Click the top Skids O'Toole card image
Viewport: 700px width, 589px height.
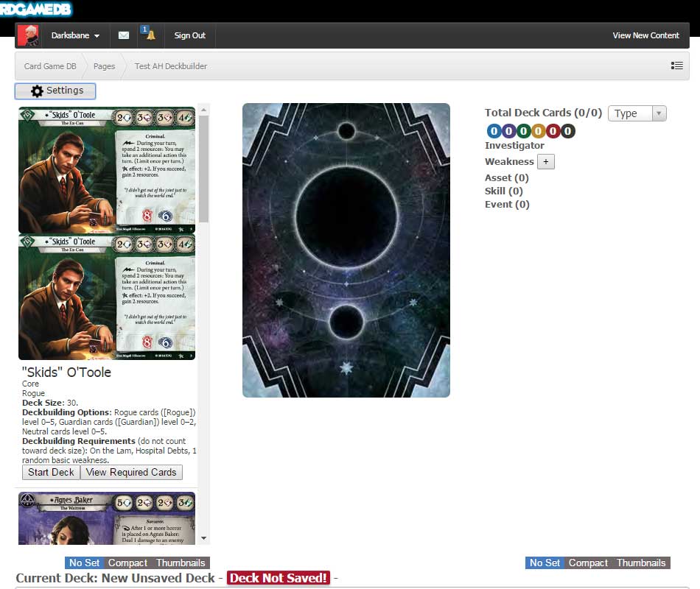coord(107,170)
